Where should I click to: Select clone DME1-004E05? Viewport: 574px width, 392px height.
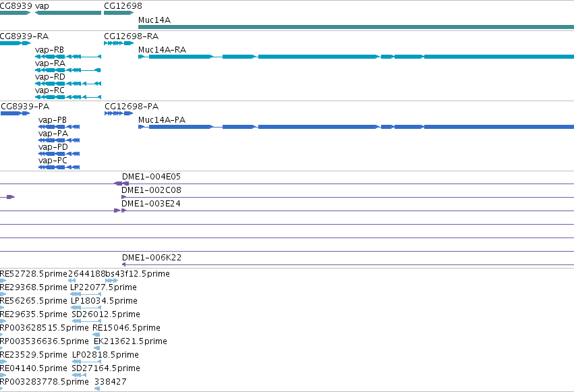point(151,177)
